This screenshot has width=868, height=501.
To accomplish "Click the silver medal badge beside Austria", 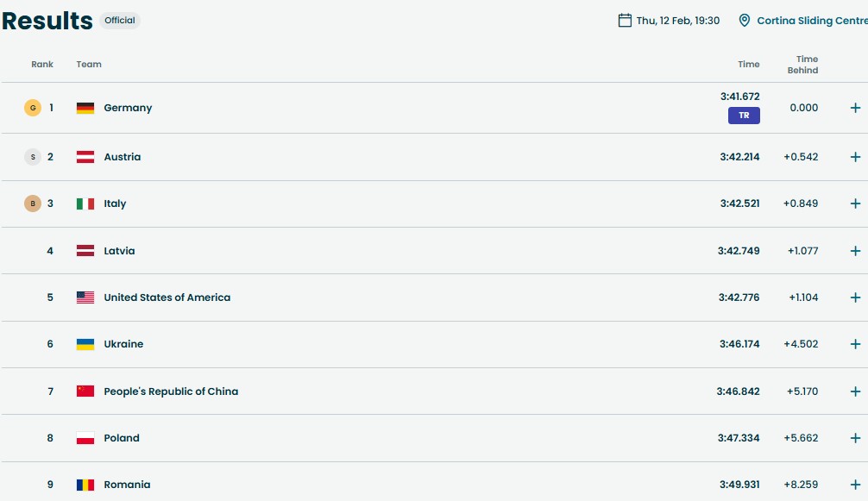I will click(33, 157).
